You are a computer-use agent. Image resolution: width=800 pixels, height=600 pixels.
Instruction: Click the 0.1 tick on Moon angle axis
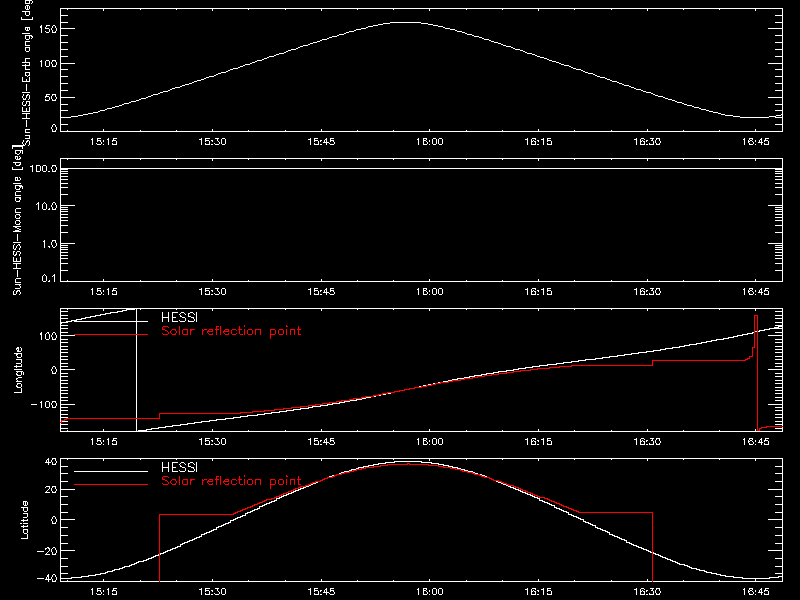tap(49, 279)
